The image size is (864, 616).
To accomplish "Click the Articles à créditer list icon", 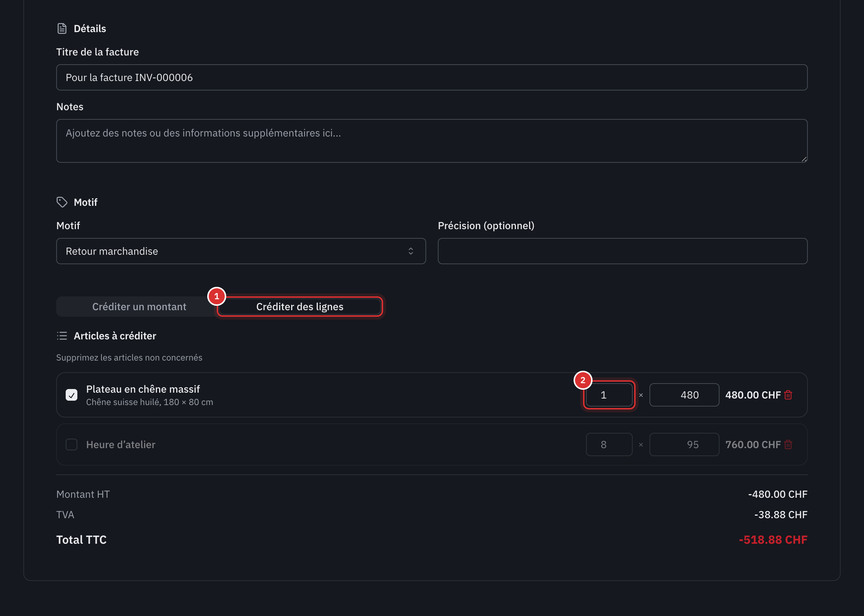I will coord(62,336).
